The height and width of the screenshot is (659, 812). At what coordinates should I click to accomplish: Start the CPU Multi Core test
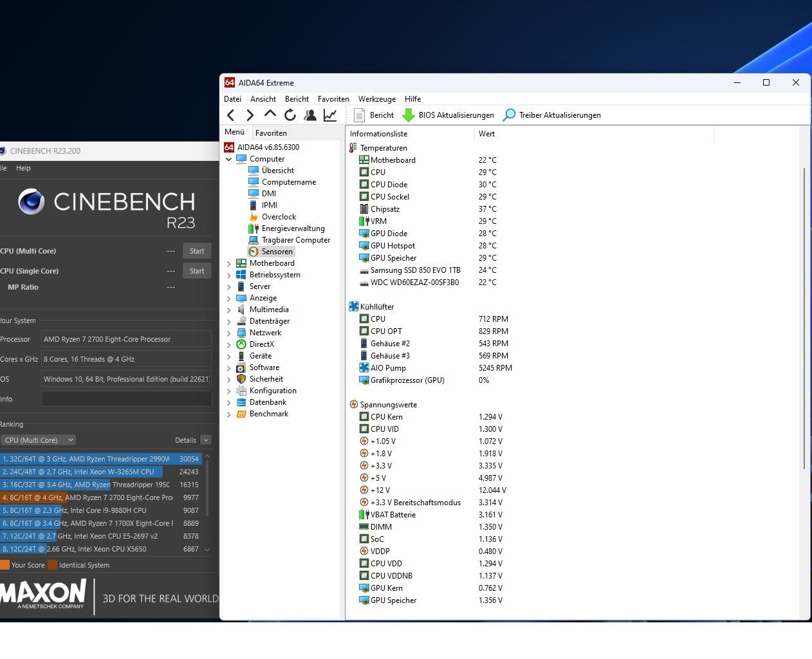197,251
